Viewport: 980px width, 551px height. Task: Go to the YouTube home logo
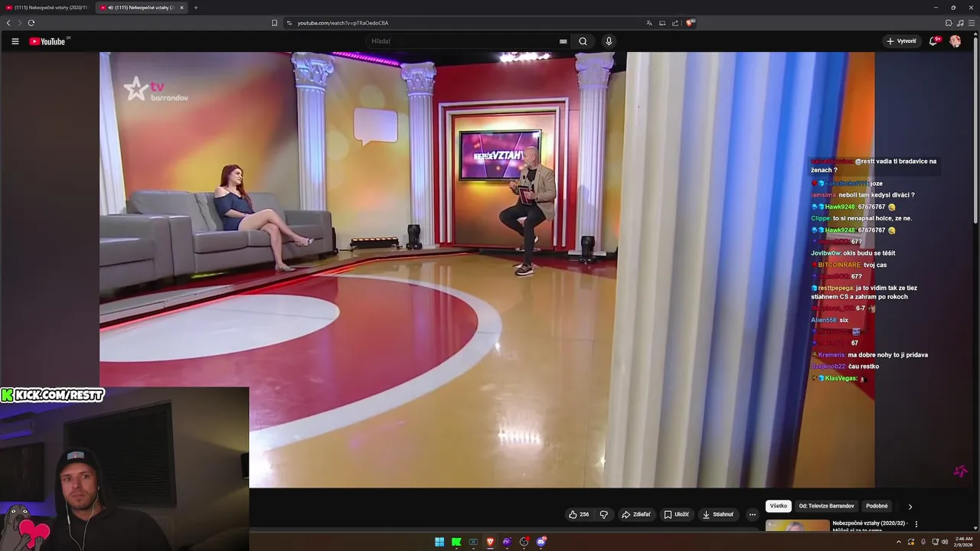(47, 41)
